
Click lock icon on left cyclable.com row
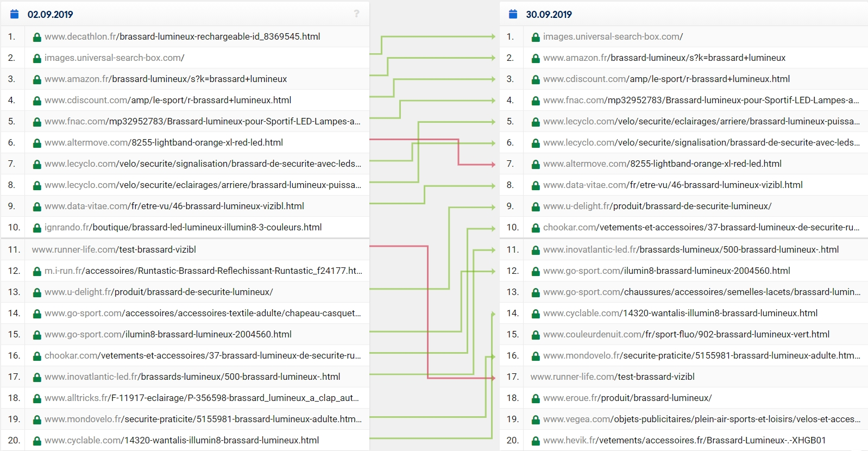click(37, 441)
